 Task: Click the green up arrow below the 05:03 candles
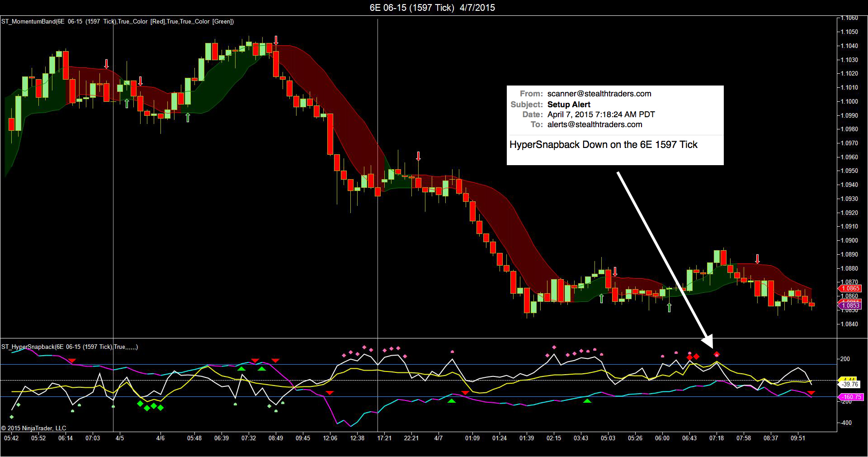point(601,298)
